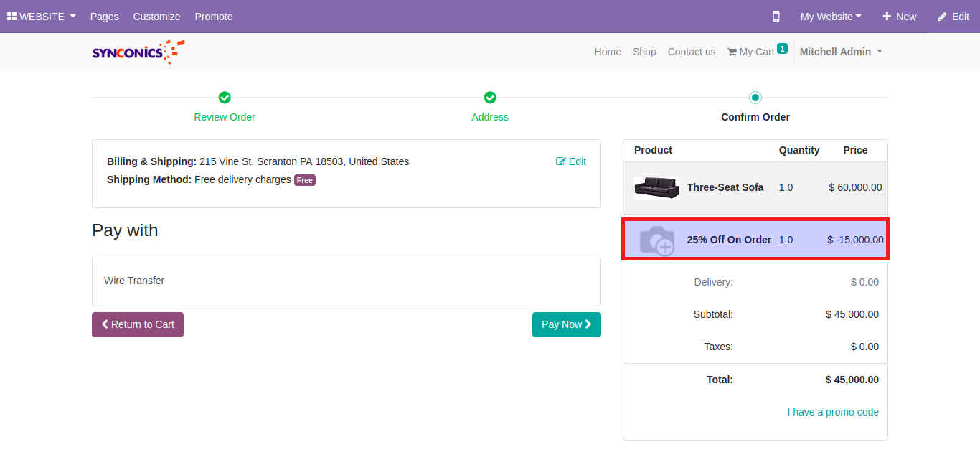The height and width of the screenshot is (460, 980).
Task: Click the green Review Order checkmark
Action: point(225,98)
